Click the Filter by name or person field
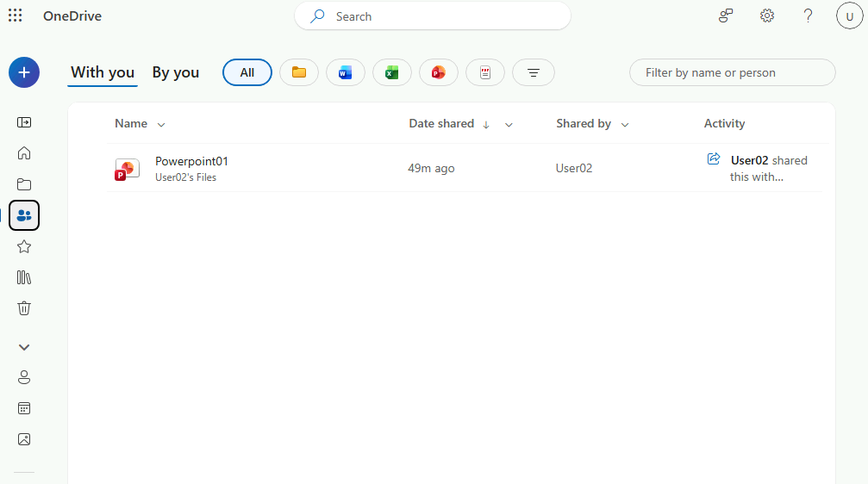Viewport: 868px width, 484px height. click(733, 72)
